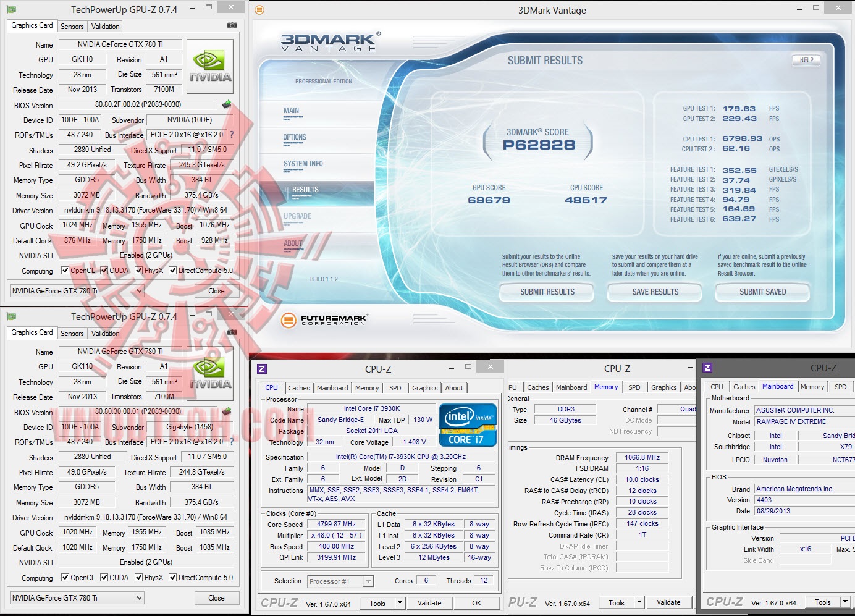Open the graphics card dropdown in lower GPU-Z

[x=77, y=598]
